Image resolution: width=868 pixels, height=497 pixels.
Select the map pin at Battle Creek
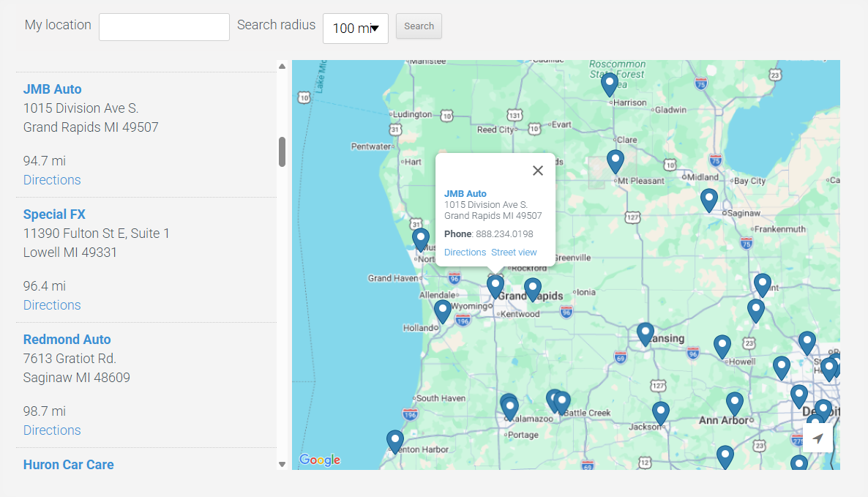tap(562, 403)
